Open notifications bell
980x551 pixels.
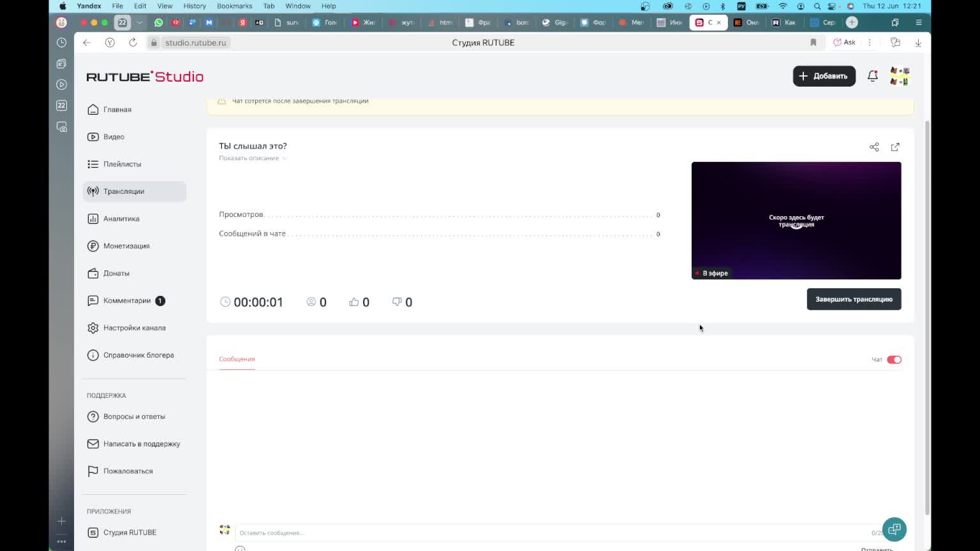click(x=872, y=76)
